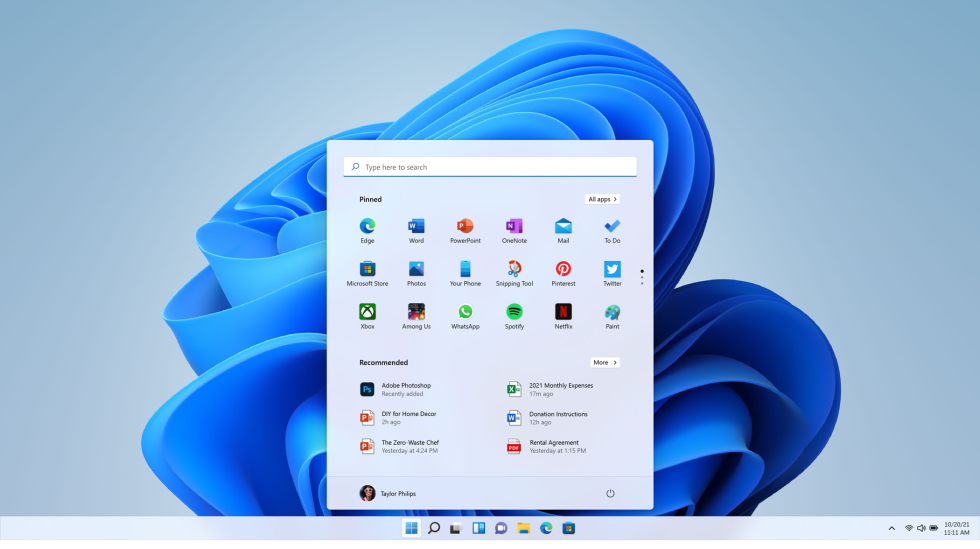
Task: Open Taylor Philips user account menu
Action: (x=388, y=494)
